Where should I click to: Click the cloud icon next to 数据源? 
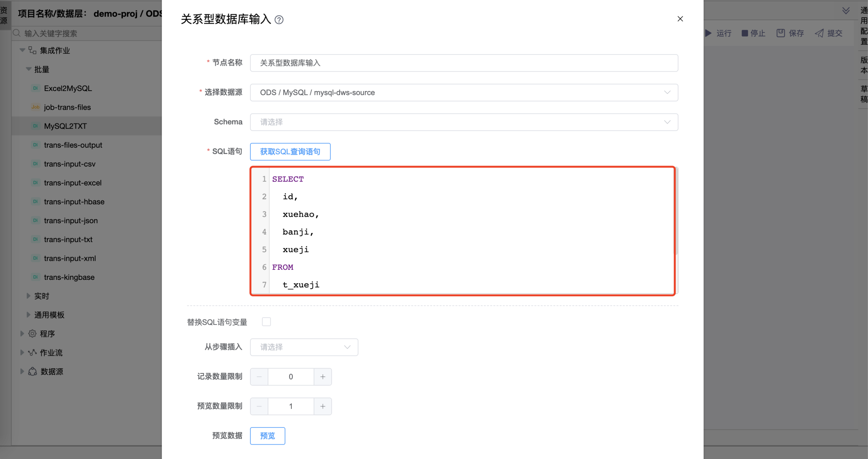click(x=32, y=371)
